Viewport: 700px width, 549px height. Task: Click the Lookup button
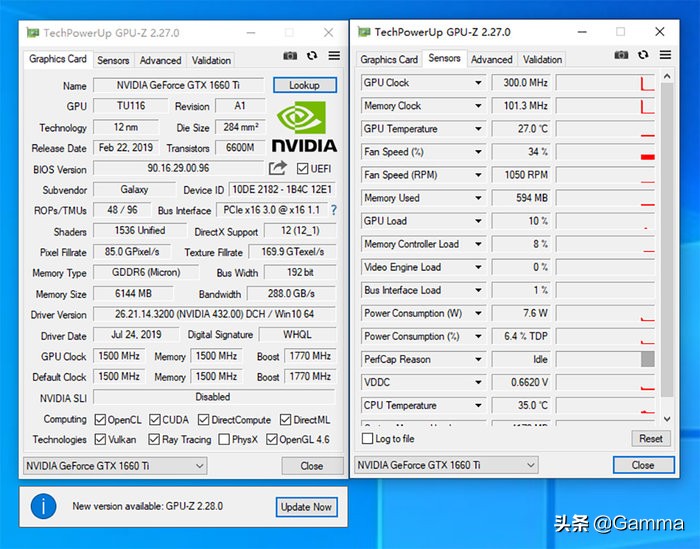point(304,85)
